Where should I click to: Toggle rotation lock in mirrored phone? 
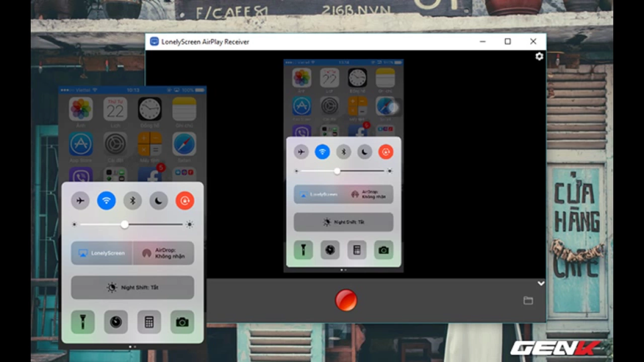pyautogui.click(x=386, y=152)
